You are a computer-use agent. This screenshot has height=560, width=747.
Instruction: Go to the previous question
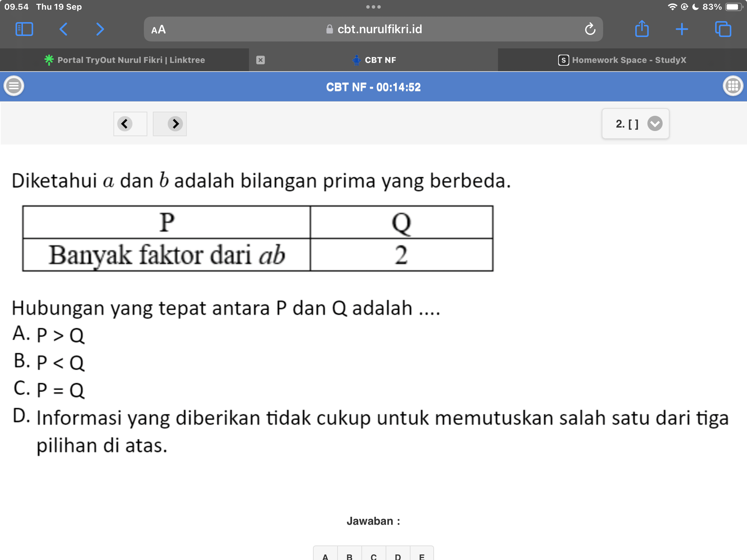pyautogui.click(x=130, y=124)
